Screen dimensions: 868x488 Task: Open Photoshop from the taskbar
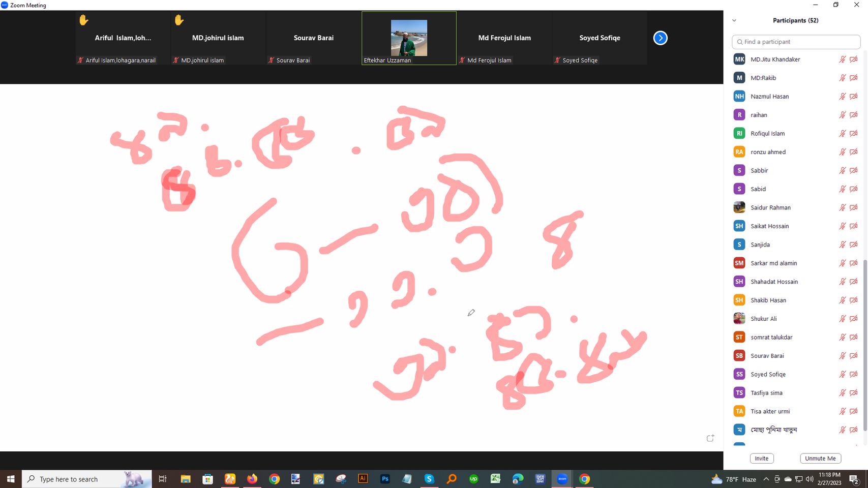pyautogui.click(x=385, y=479)
